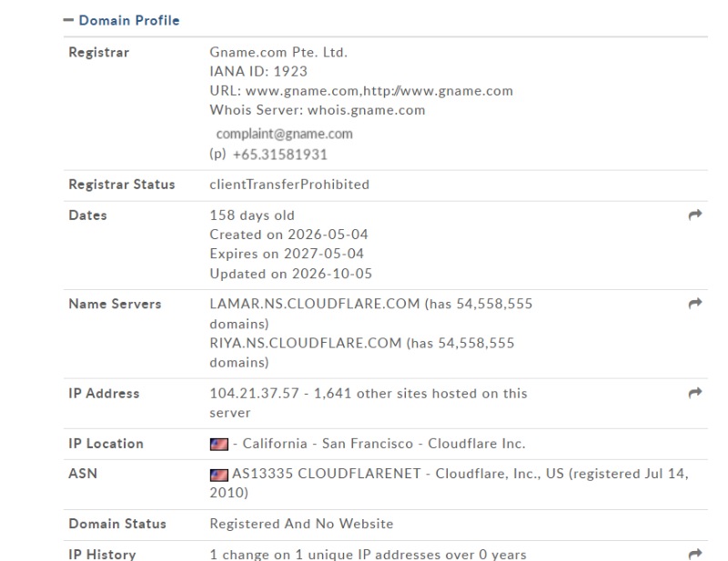The image size is (728, 561).
Task: Collapse the Domain Profile section
Action: tap(68, 20)
